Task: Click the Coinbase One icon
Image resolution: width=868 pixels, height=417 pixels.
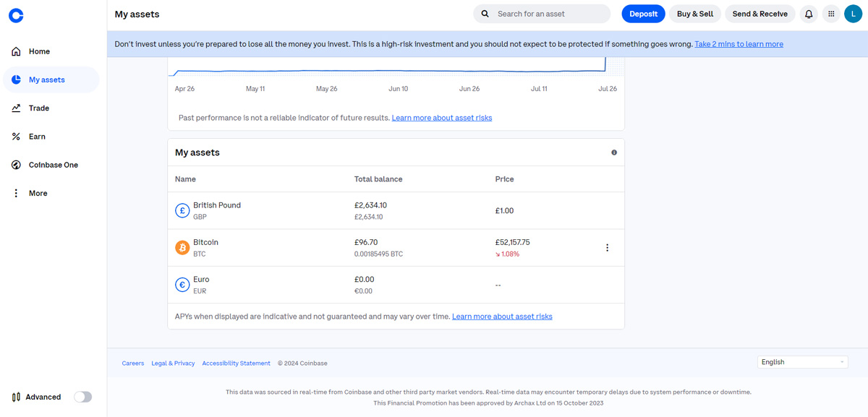Action: [16, 165]
